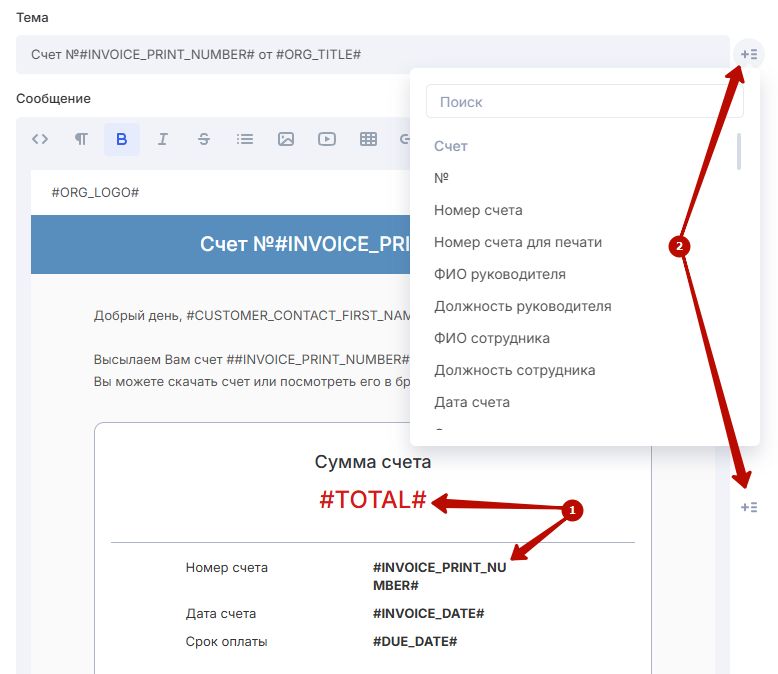Screen dimensions: 778x674
Task: Select the 'Дата счета' variable option
Action: pos(472,402)
